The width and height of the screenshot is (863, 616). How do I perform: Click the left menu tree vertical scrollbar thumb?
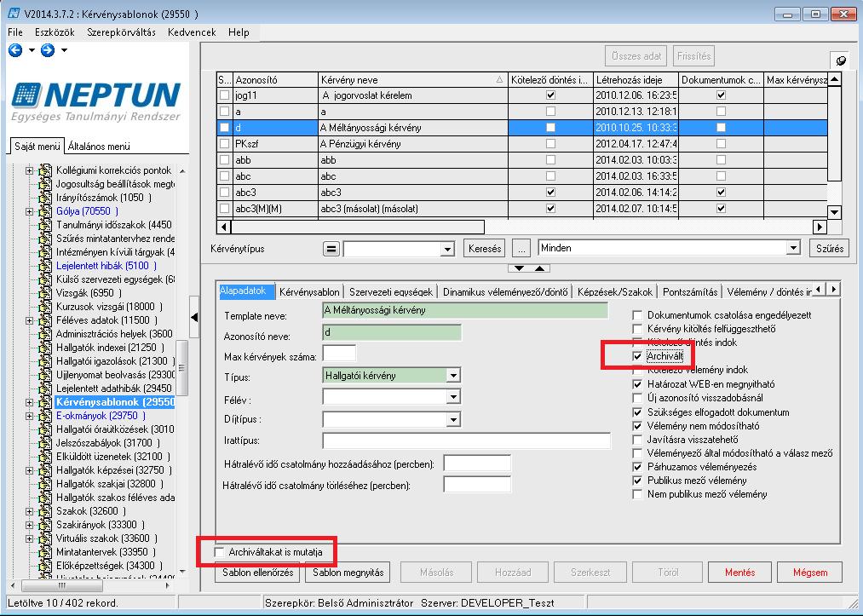(x=181, y=368)
